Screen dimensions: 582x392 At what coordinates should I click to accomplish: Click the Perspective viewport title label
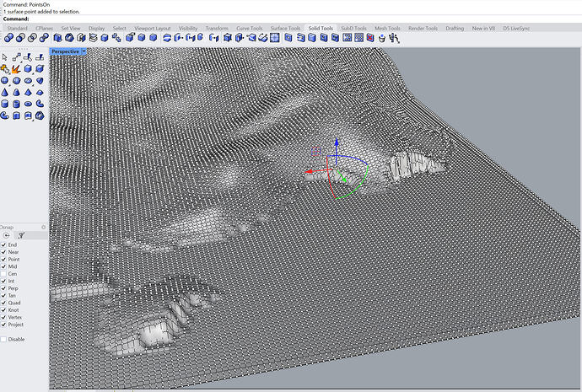[x=65, y=51]
